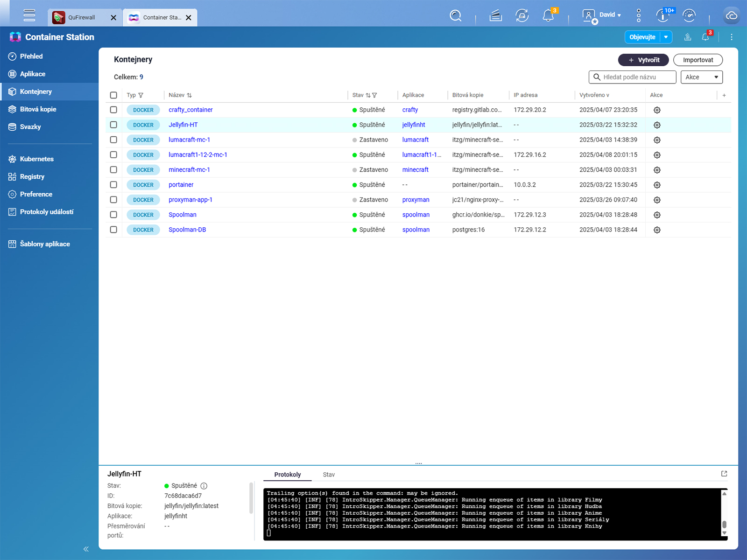Open settings gear for lumacraft1-12-2-mc-1 row
The width and height of the screenshot is (747, 560).
point(657,155)
